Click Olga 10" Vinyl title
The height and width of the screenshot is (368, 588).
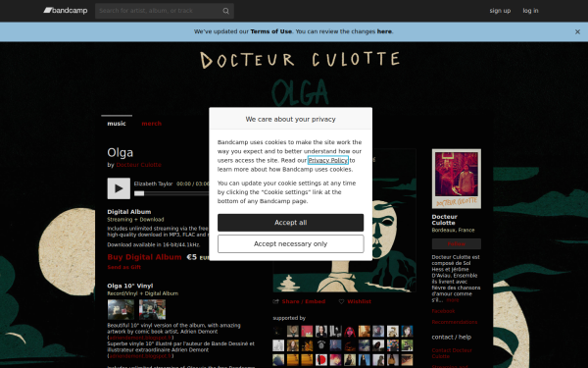coord(130,286)
